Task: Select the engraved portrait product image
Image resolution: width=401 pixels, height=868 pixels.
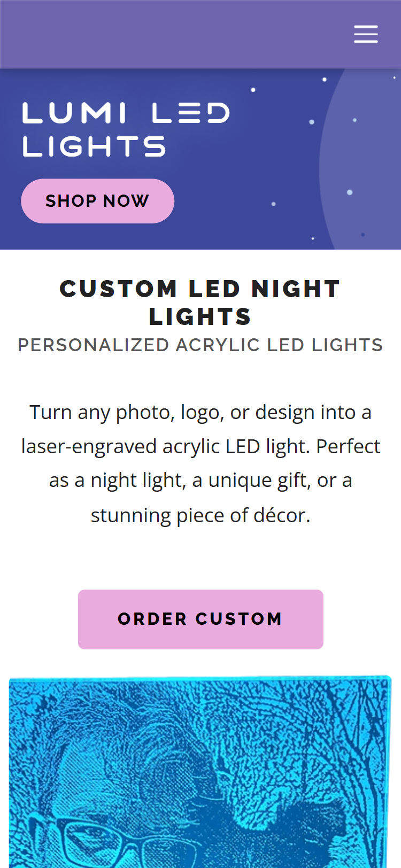Action: coord(200,770)
